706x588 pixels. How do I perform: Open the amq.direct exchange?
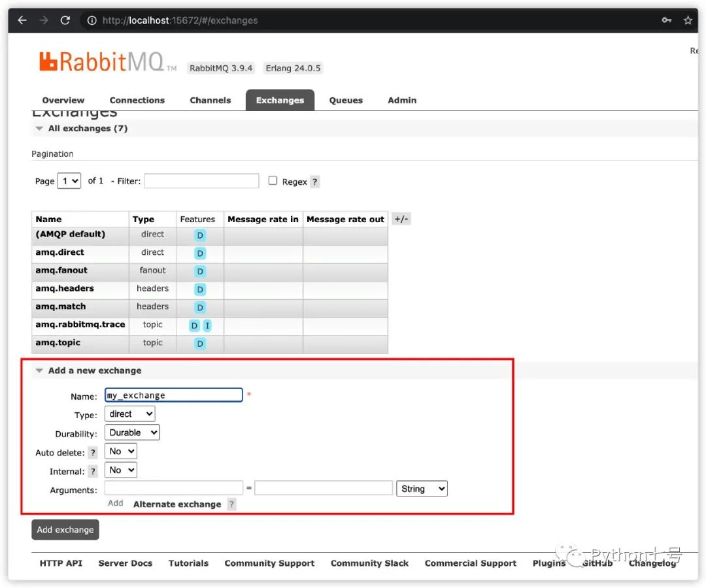point(60,252)
